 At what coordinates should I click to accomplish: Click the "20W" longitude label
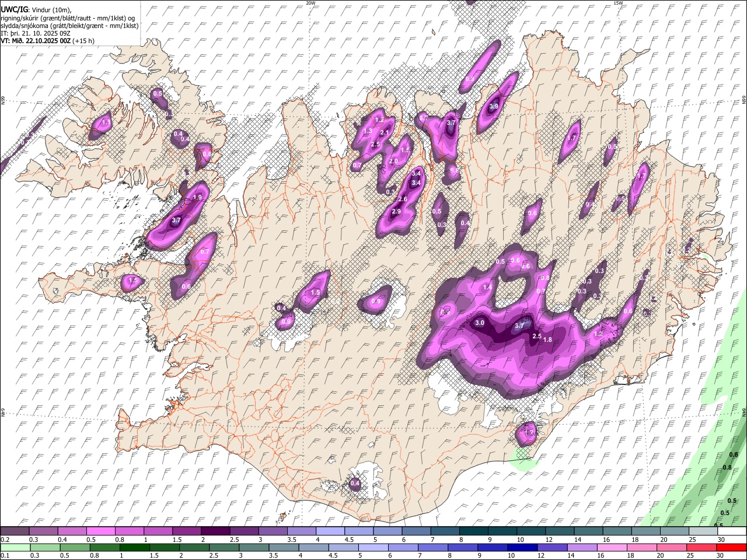tap(310, 3)
